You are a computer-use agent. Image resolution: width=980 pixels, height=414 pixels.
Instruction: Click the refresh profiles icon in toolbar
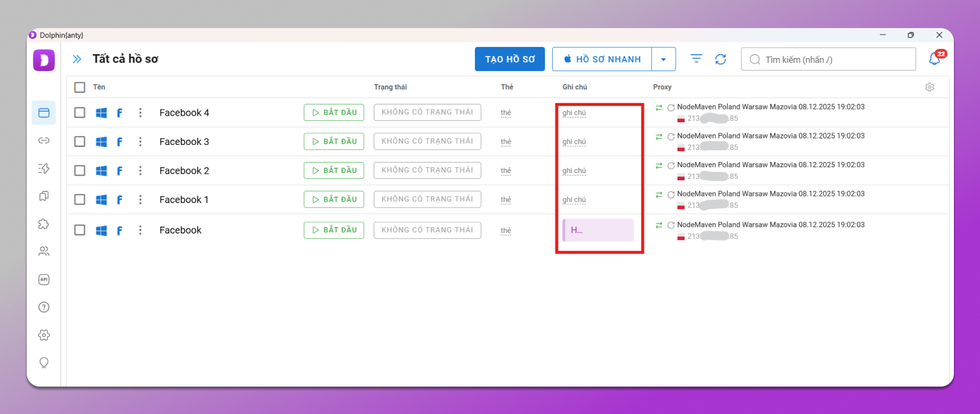pos(721,59)
